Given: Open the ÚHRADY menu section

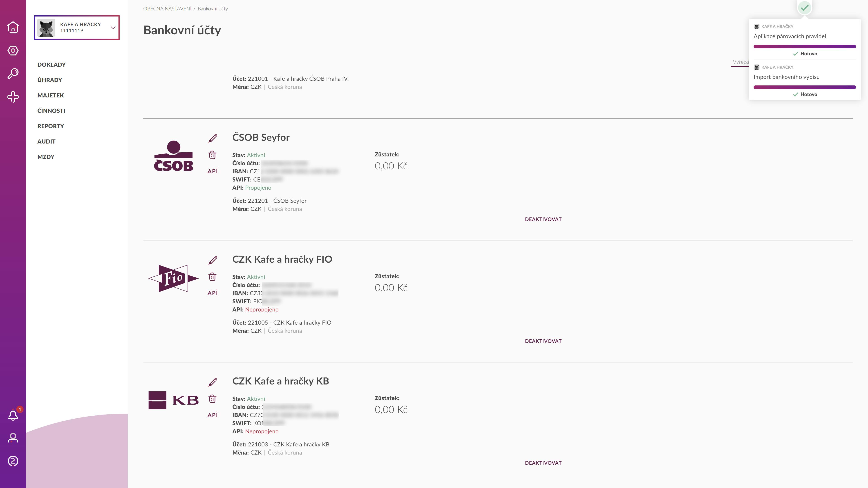Looking at the screenshot, I should point(50,80).
